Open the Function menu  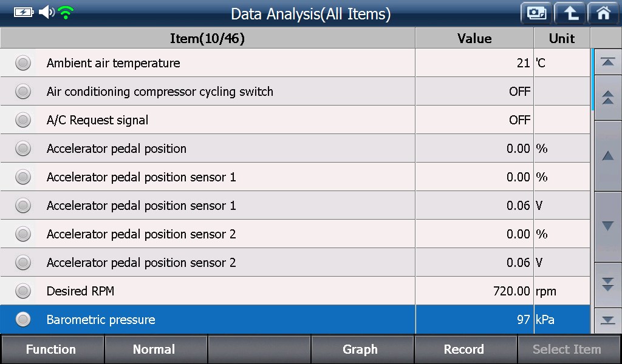tap(52, 349)
